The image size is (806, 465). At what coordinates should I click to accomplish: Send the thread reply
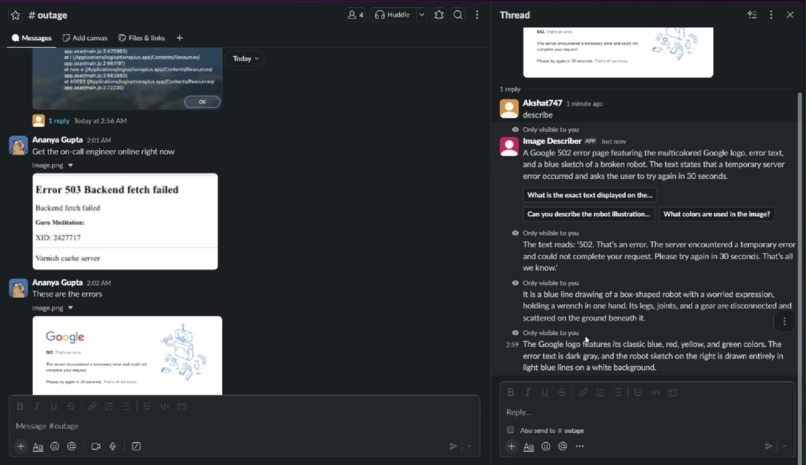point(768,447)
